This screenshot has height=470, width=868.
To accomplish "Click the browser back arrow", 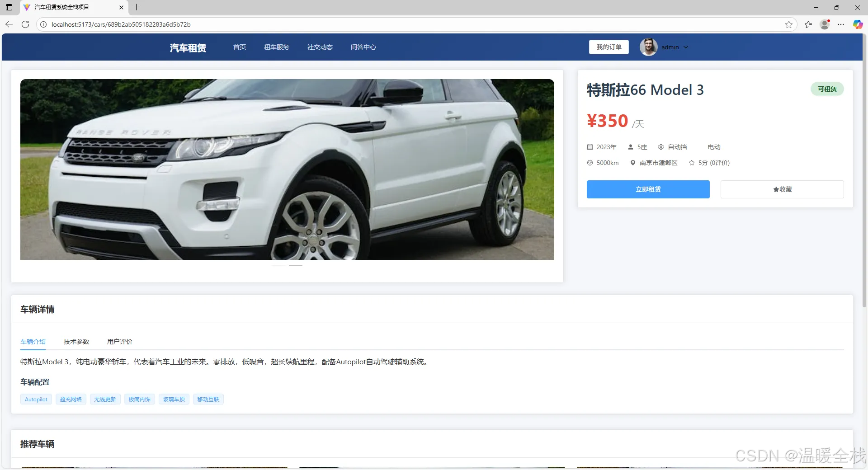I will 9,24.
